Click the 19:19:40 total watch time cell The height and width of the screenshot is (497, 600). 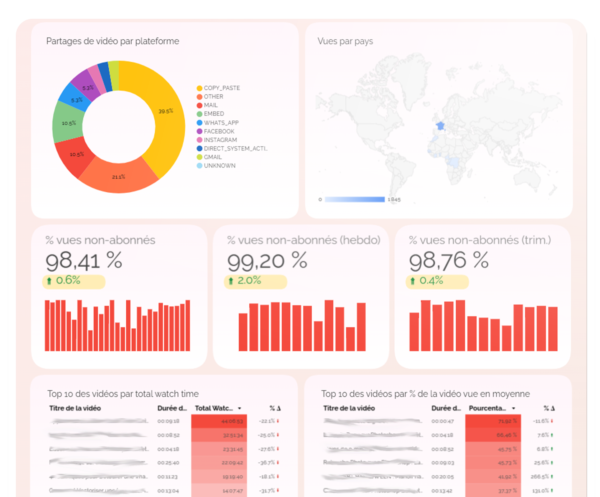[x=219, y=477]
